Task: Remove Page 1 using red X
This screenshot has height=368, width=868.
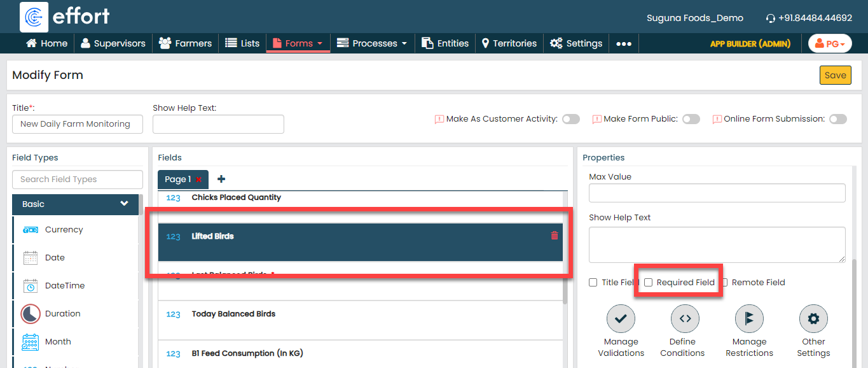Action: coord(199,180)
